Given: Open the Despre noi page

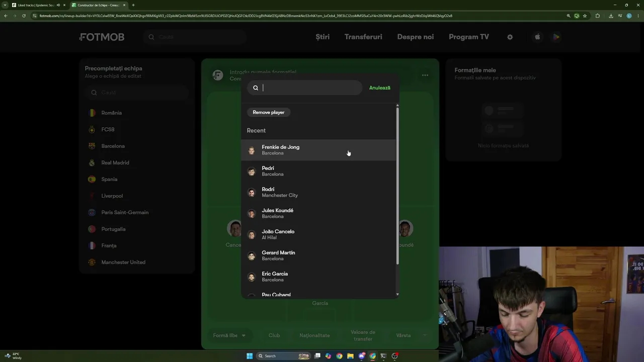Looking at the screenshot, I should click(x=416, y=37).
